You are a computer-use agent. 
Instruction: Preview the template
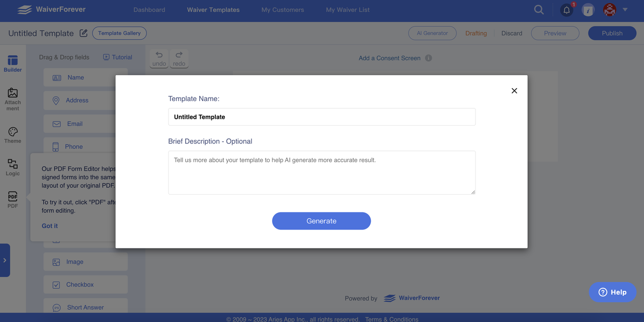tap(555, 33)
